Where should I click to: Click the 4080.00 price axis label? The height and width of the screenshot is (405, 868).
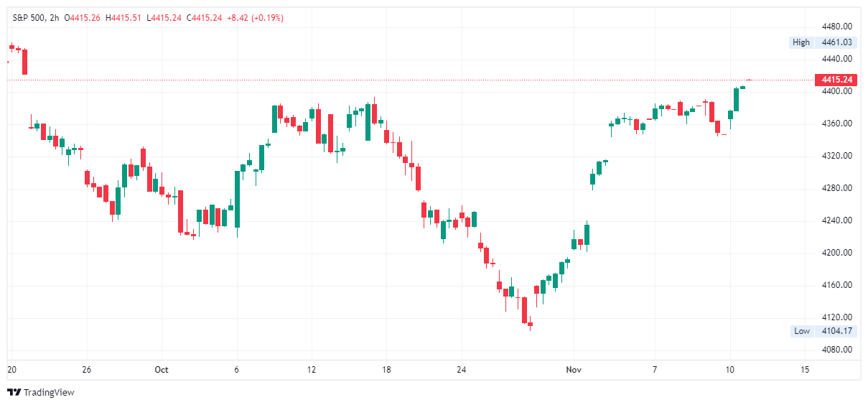(836, 350)
